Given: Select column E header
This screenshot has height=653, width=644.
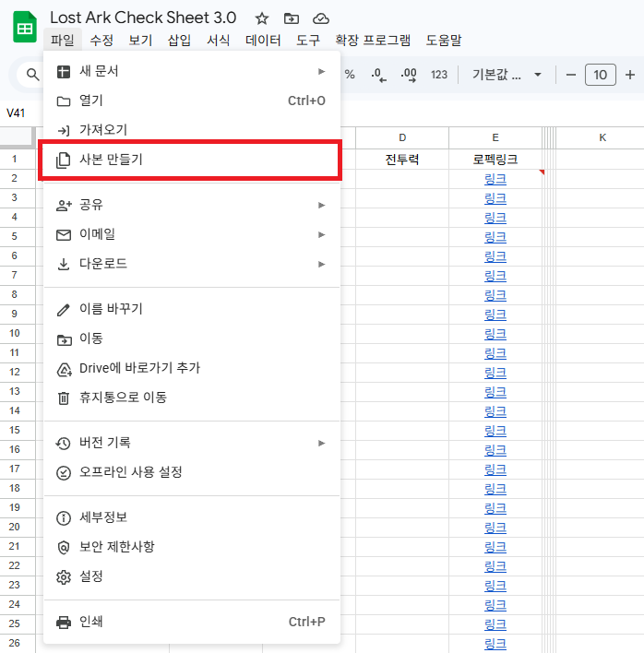Looking at the screenshot, I should tap(495, 137).
